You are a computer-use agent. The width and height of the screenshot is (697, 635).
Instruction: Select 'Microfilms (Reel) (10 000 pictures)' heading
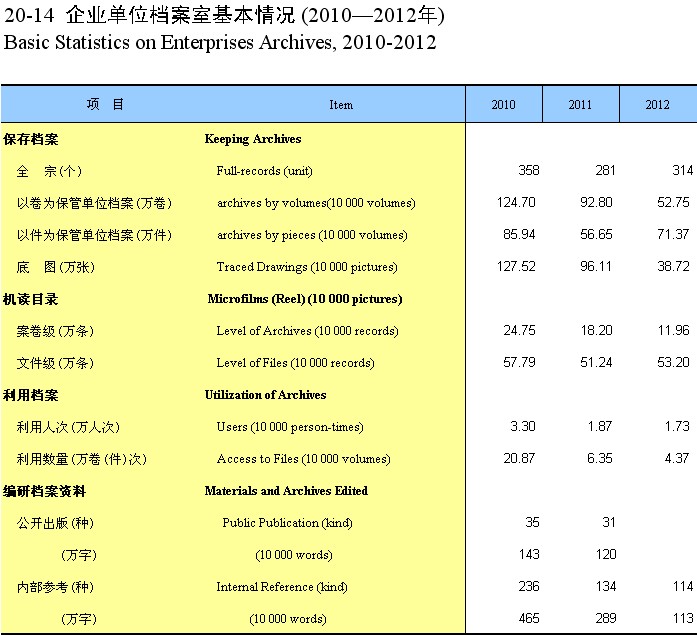305,299
